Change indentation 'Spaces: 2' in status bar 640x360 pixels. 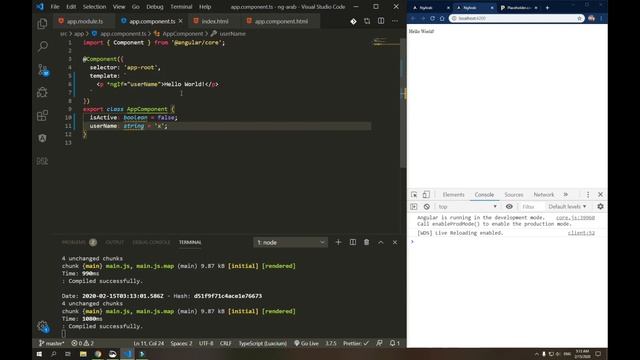click(x=181, y=343)
